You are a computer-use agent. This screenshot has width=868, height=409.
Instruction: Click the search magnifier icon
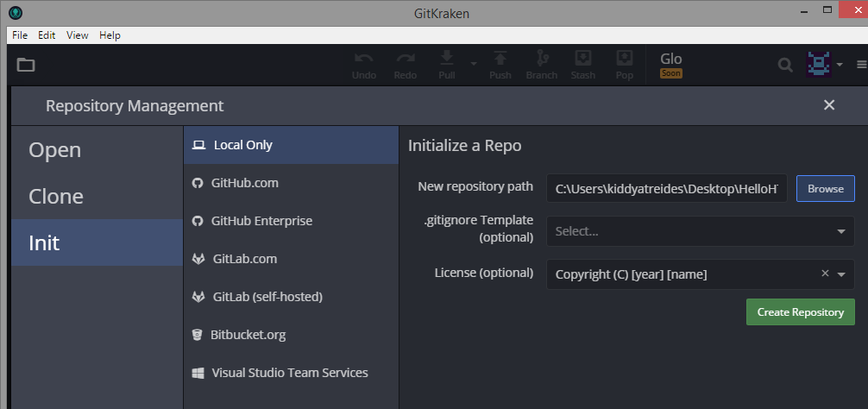click(x=785, y=65)
